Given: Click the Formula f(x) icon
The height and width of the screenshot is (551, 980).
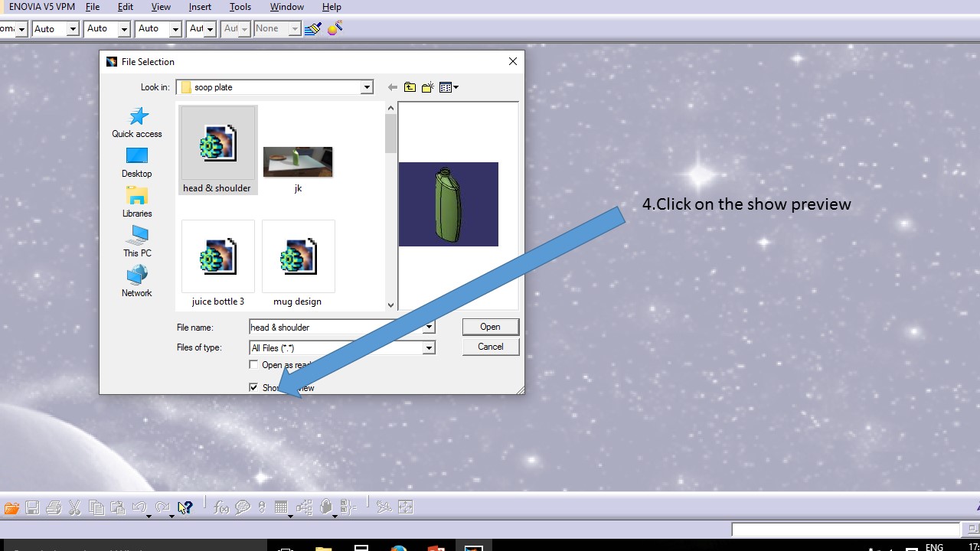Looking at the screenshot, I should [221, 507].
